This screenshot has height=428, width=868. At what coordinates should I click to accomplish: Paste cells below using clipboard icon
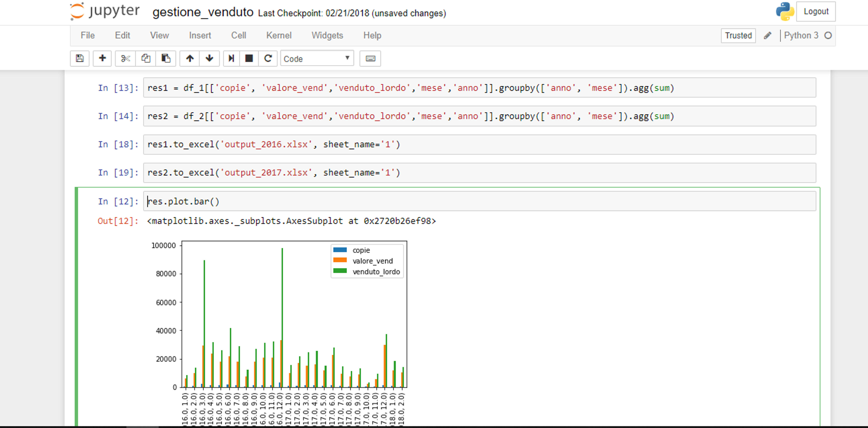166,59
